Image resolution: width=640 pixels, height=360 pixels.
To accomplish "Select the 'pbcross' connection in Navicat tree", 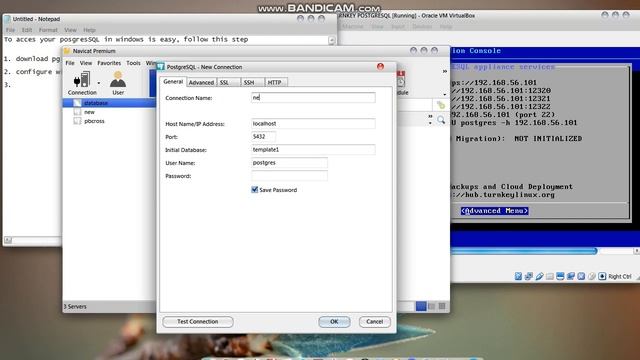I will pyautogui.click(x=94, y=121).
